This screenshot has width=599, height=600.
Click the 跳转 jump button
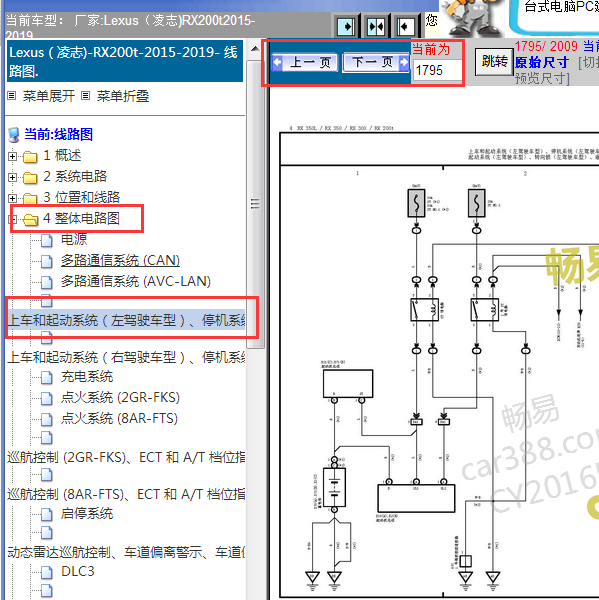click(x=495, y=61)
